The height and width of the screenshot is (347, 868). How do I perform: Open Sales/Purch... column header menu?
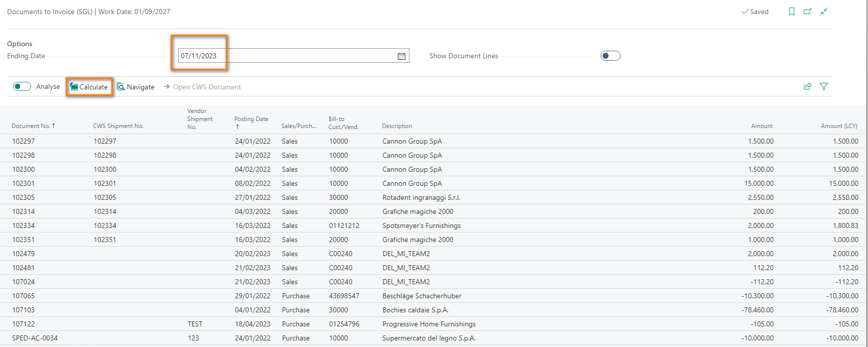point(299,126)
